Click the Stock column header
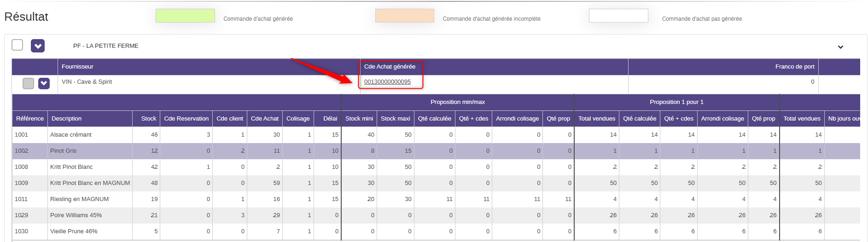The width and height of the screenshot is (868, 242). [x=148, y=119]
